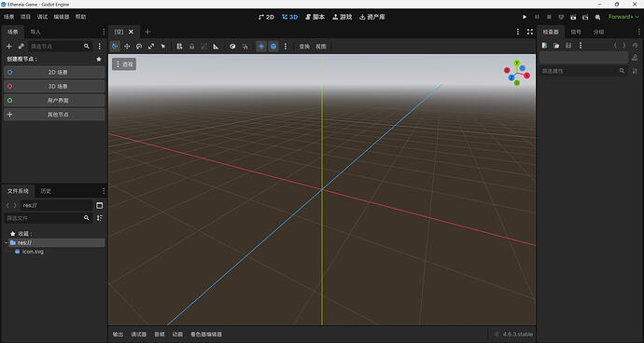Open the 资产库 asset library
Viewport: 644px width, 343px height.
(372, 17)
